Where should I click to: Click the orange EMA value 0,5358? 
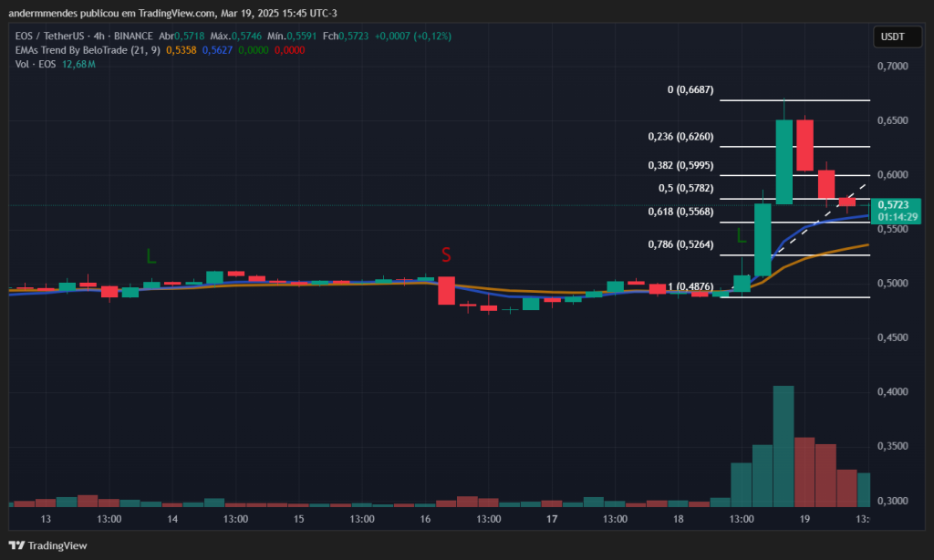[x=182, y=50]
